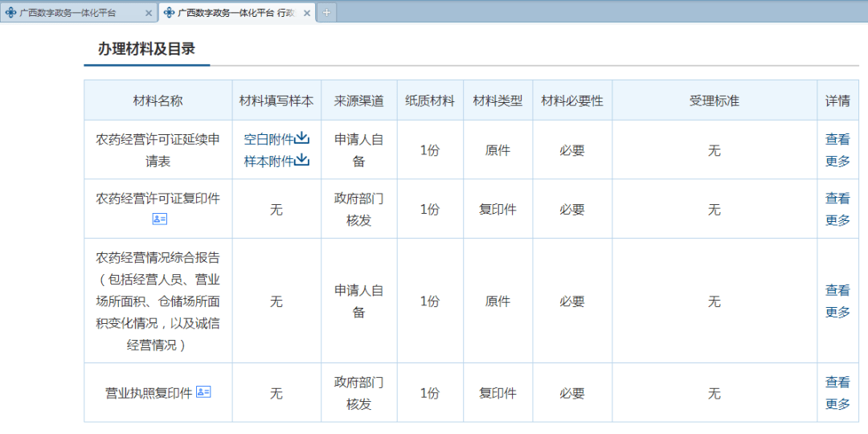Click the certificate icon next to 营业执照复印件
This screenshot has width=868, height=434.
pyautogui.click(x=203, y=392)
